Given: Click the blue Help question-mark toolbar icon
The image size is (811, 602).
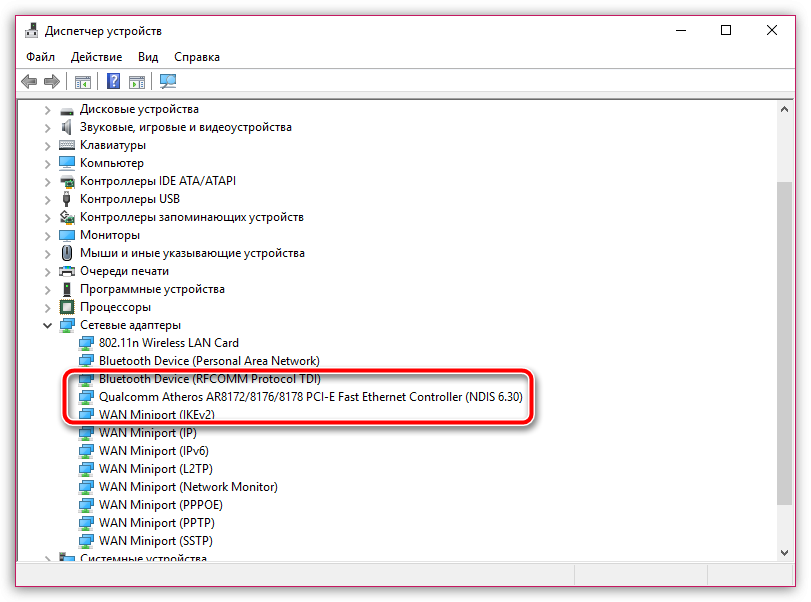Looking at the screenshot, I should pos(114,82).
